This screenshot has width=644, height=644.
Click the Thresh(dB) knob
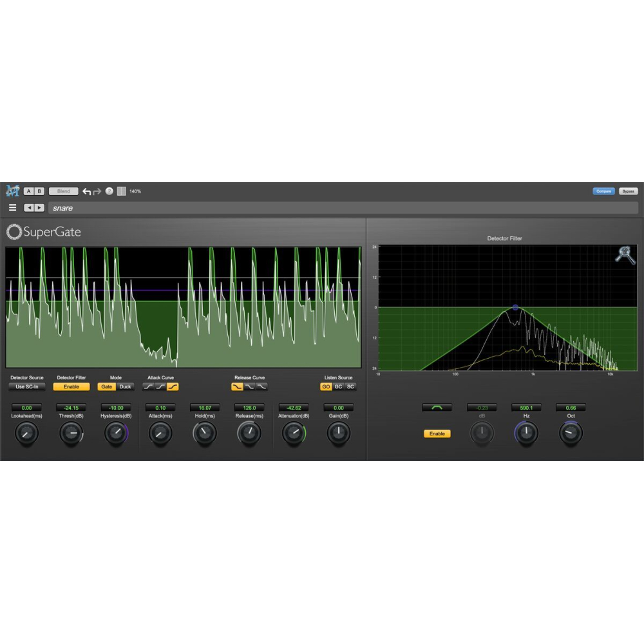coord(71,433)
